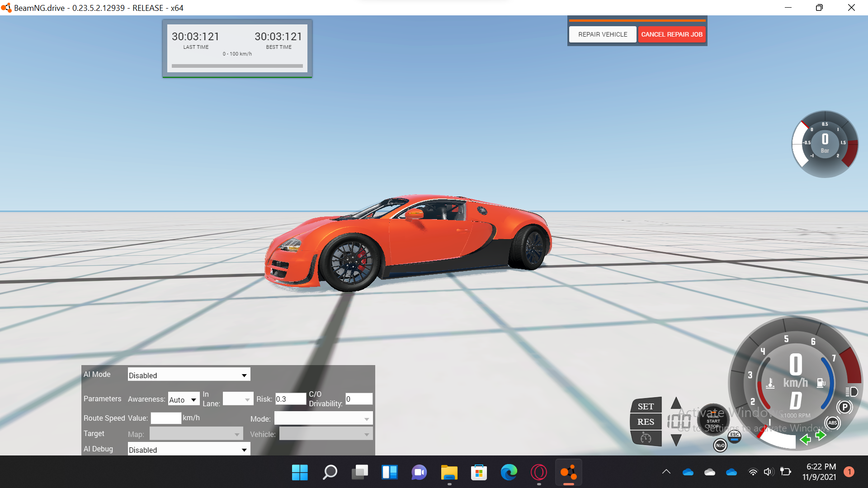This screenshot has height=488, width=868.
Task: Open the volume control in tray
Action: (x=768, y=472)
